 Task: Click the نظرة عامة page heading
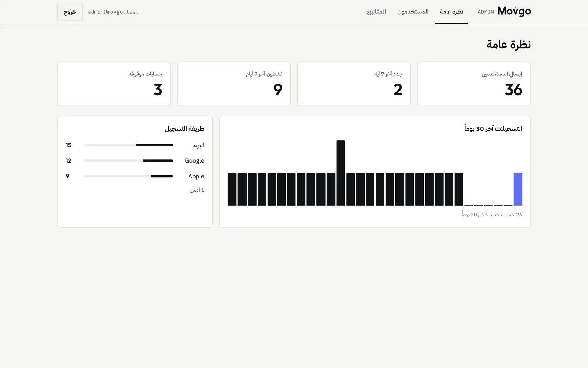point(508,45)
